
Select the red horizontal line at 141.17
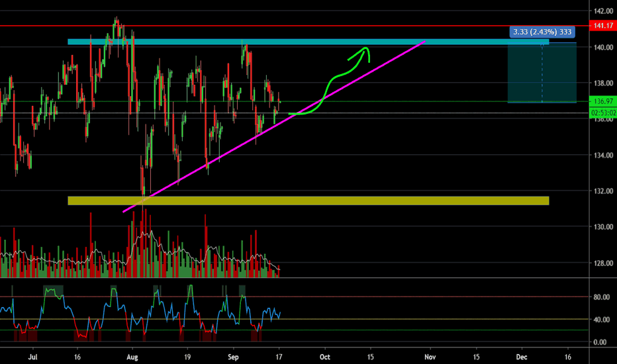(295, 26)
